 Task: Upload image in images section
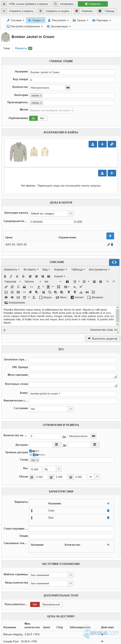point(93,144)
